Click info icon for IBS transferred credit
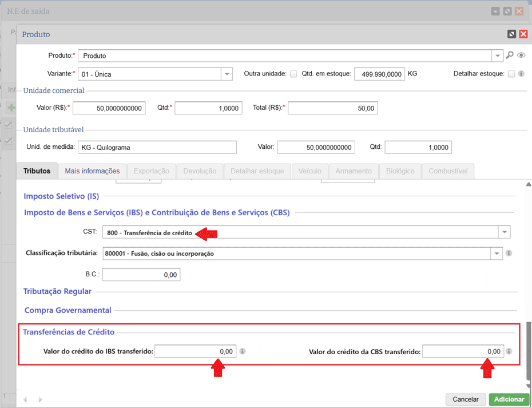Viewport: 532px width, 408px height. (x=243, y=351)
